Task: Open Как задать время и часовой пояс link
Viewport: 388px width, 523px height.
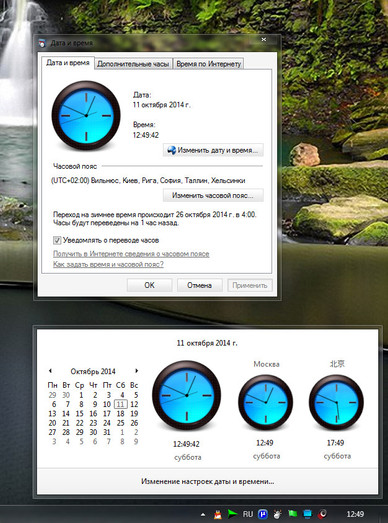Action: (x=108, y=265)
